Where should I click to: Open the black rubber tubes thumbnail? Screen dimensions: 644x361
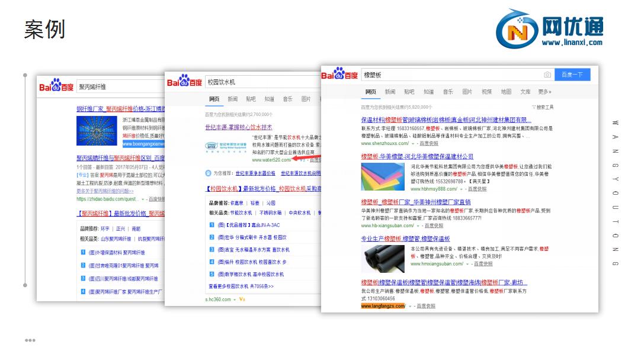point(383,259)
